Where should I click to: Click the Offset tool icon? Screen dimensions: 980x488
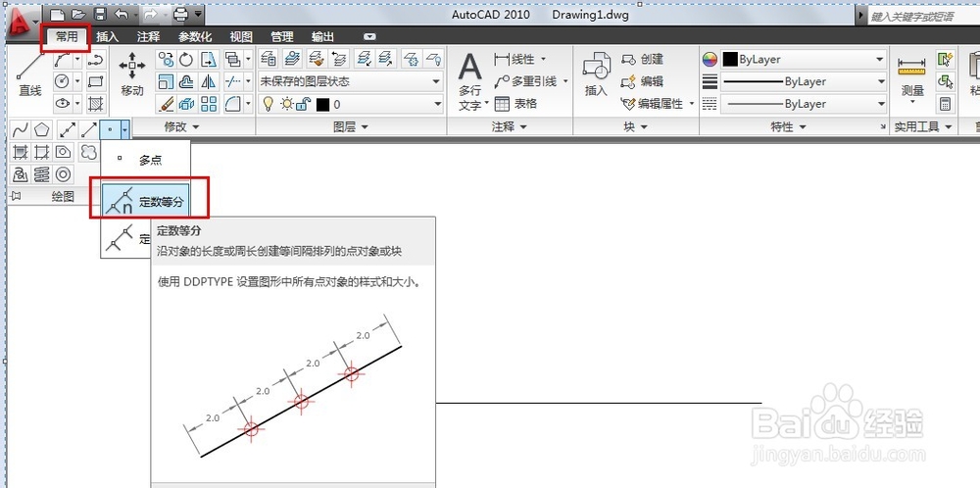[186, 82]
